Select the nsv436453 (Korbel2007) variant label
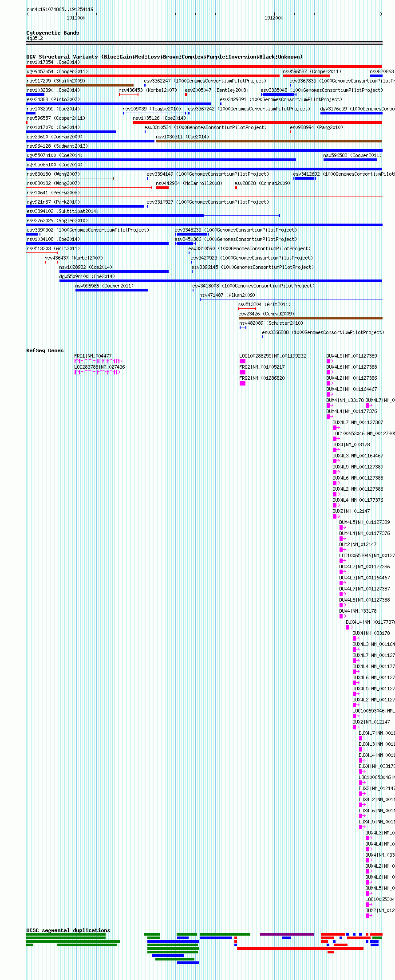Image resolution: width=395 pixels, height=980 pixels. 148,90
